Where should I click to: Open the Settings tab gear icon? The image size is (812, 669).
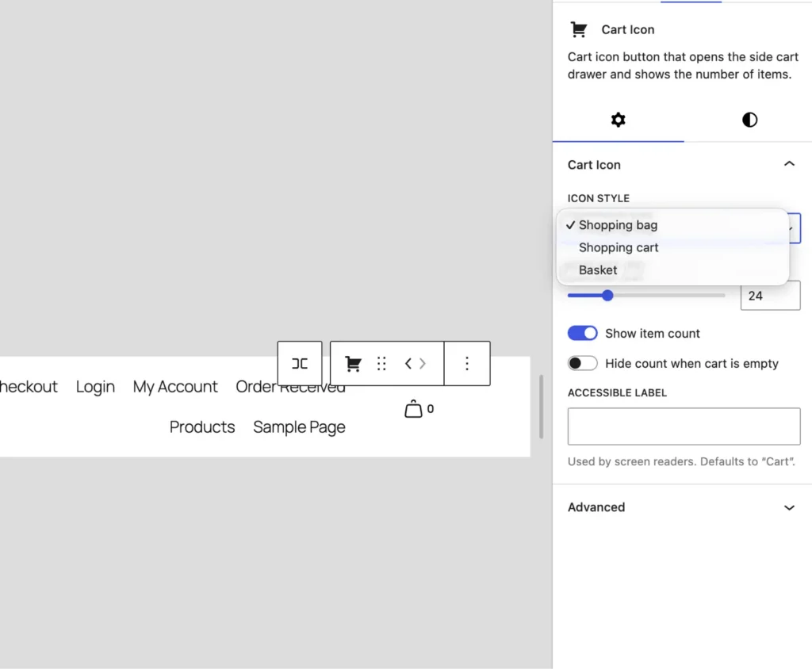618,120
